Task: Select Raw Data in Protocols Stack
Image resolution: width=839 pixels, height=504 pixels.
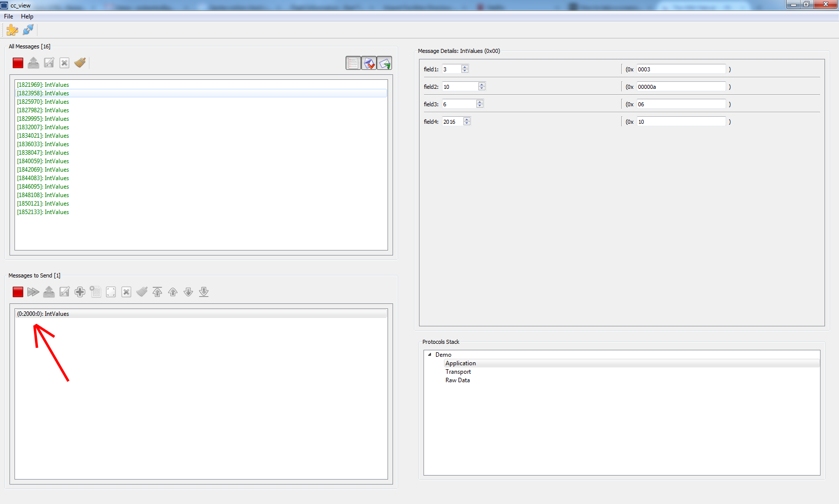Action: (457, 380)
